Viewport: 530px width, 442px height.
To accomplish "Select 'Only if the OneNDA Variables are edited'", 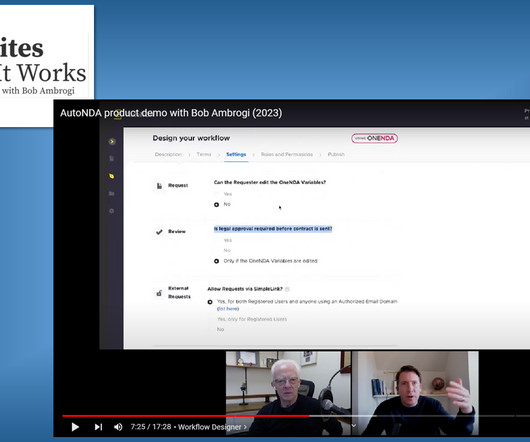I will click(x=266, y=261).
